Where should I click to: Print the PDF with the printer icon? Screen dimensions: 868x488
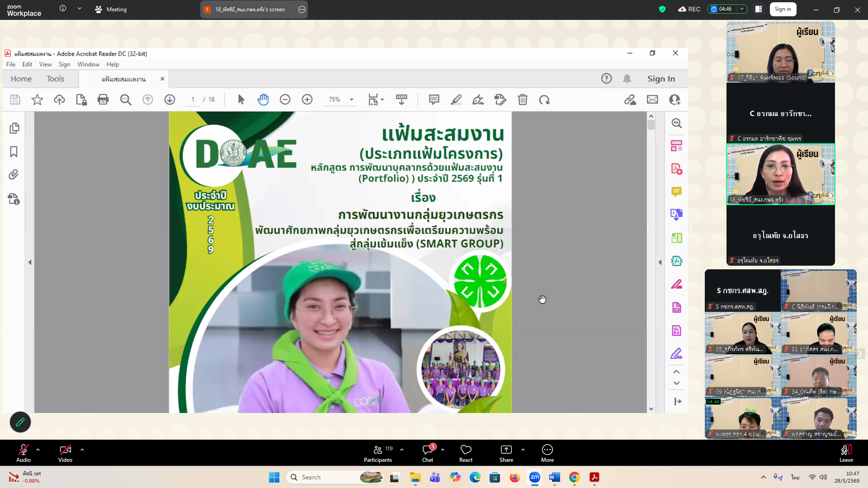pyautogui.click(x=103, y=99)
